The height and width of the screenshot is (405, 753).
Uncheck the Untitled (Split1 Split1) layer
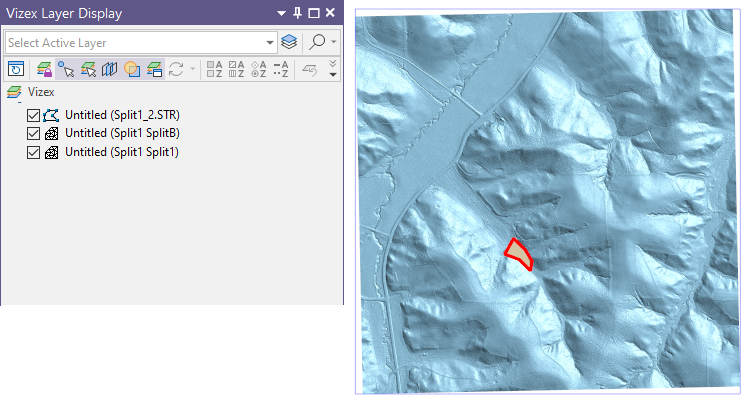click(33, 153)
